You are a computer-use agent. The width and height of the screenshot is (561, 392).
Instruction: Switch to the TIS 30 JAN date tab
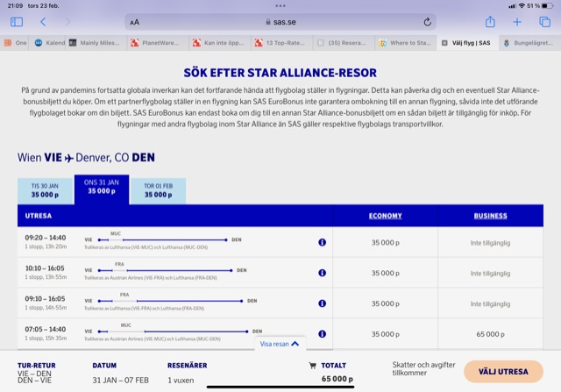45,189
